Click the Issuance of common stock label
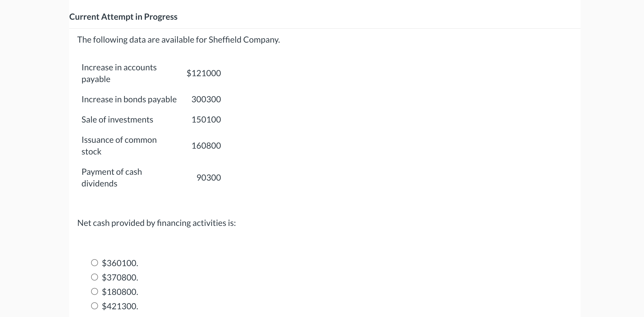 point(119,145)
